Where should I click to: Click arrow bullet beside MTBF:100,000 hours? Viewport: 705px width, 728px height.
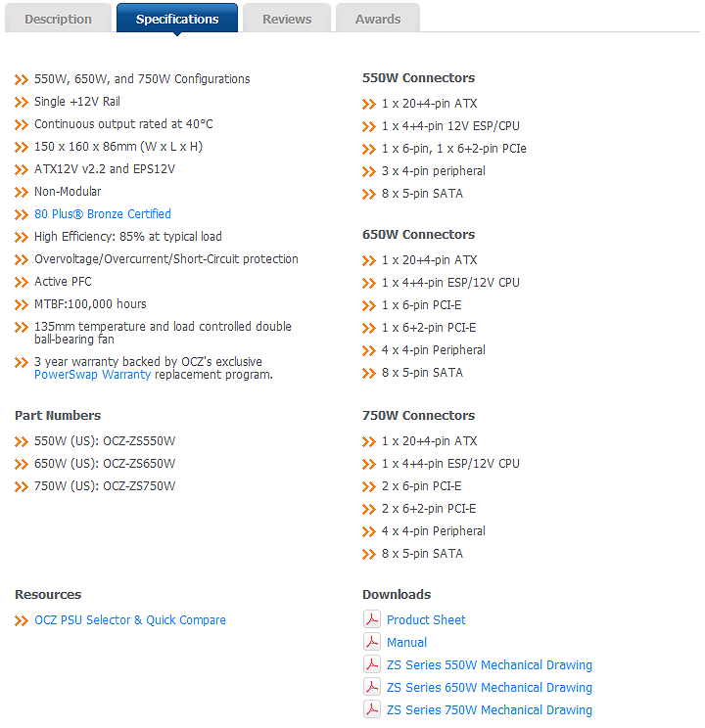(x=22, y=305)
